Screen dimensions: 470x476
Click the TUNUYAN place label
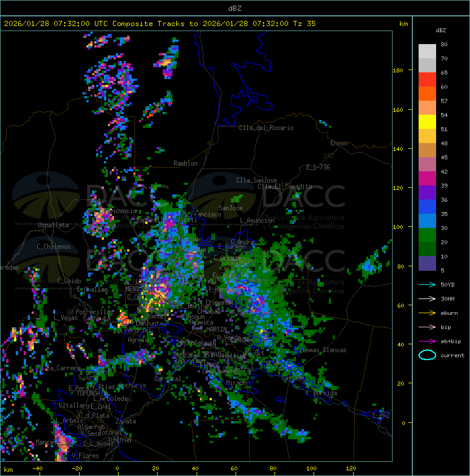click(x=120, y=440)
